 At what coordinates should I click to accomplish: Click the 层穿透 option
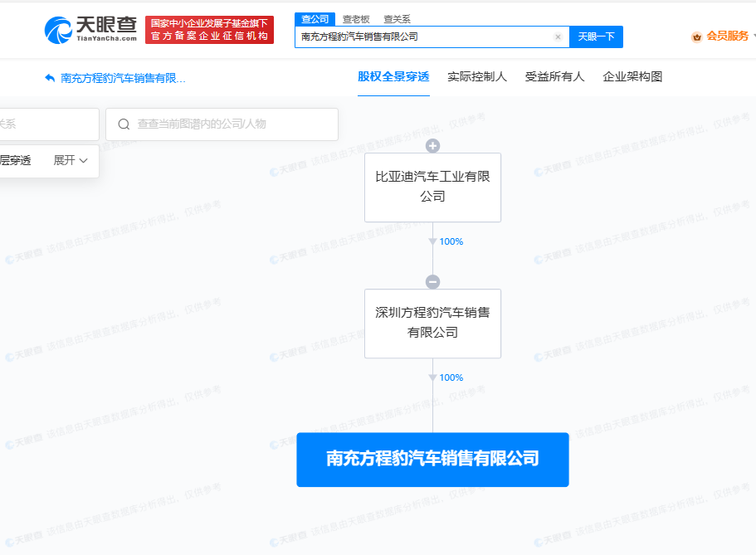pyautogui.click(x=16, y=160)
